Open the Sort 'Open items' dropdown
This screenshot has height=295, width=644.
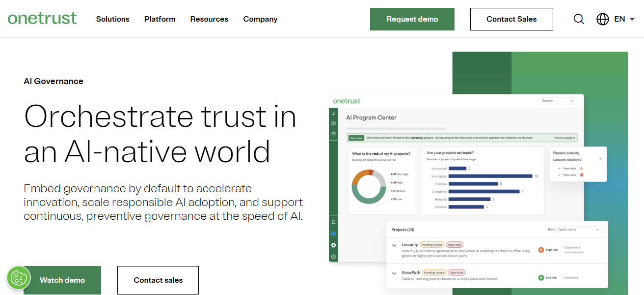tap(579, 229)
